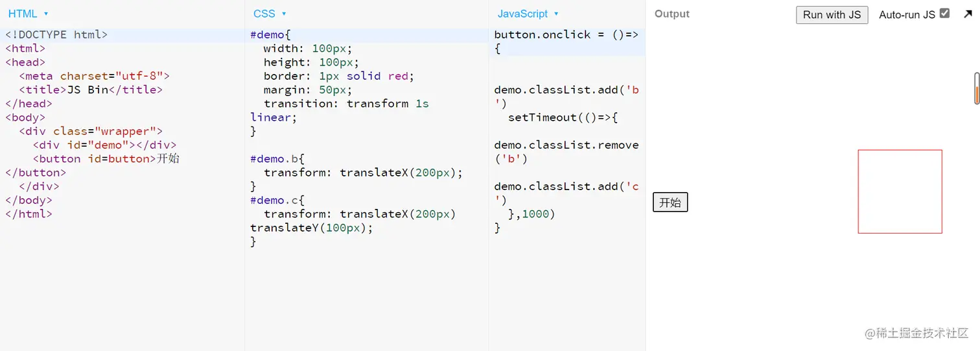
Task: Click the 开始 button in the output
Action: point(670,202)
